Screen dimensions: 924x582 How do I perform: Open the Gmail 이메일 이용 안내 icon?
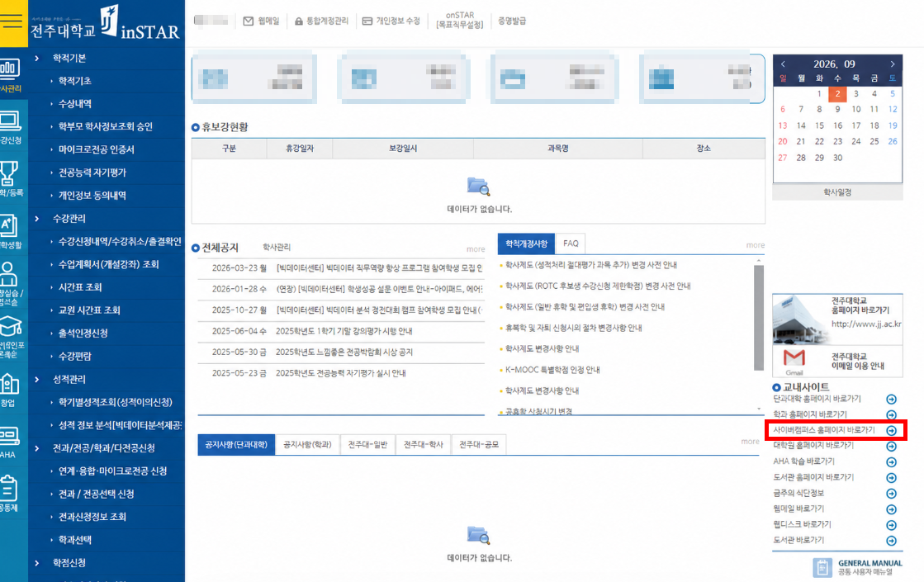794,357
